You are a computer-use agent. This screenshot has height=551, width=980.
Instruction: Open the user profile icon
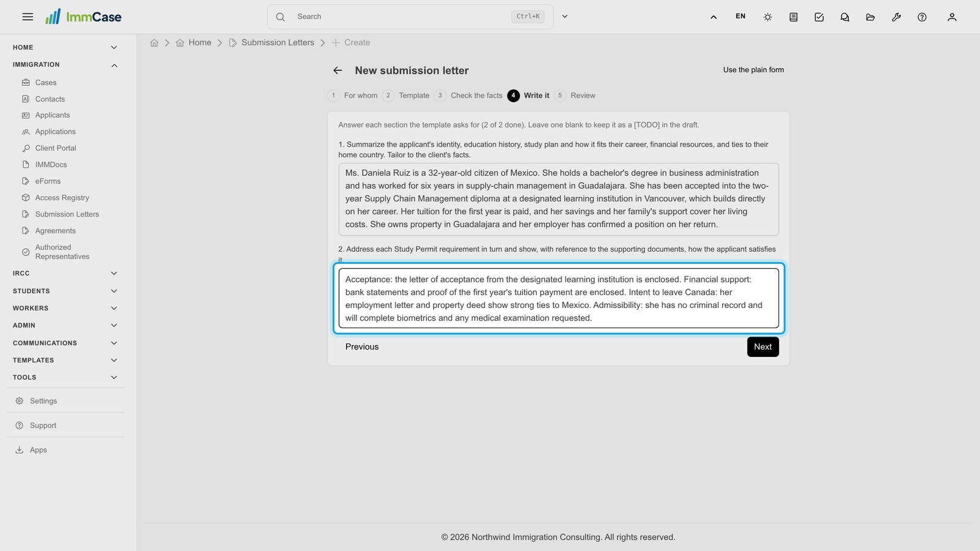tap(952, 17)
